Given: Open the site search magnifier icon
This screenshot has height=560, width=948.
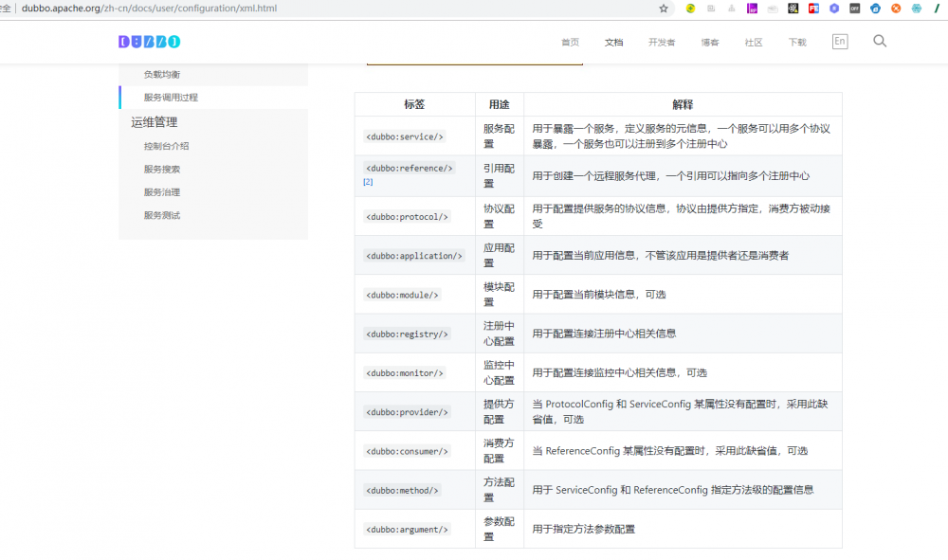Looking at the screenshot, I should click(x=880, y=42).
